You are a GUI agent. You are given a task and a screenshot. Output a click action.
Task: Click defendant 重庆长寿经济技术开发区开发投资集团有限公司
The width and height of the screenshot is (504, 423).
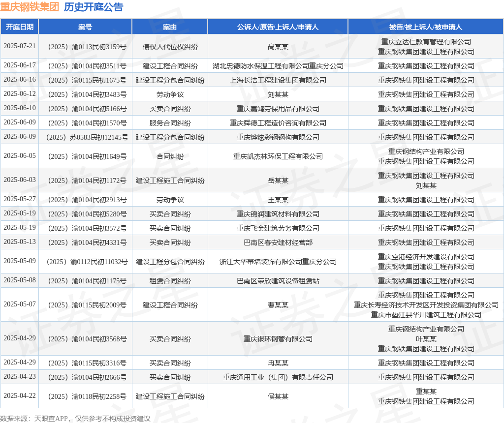click(x=426, y=305)
